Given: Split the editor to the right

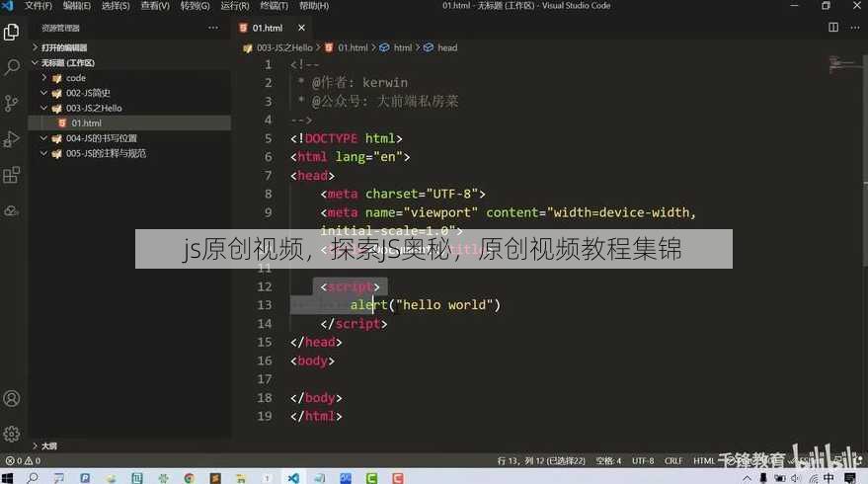Looking at the screenshot, I should pos(833,27).
